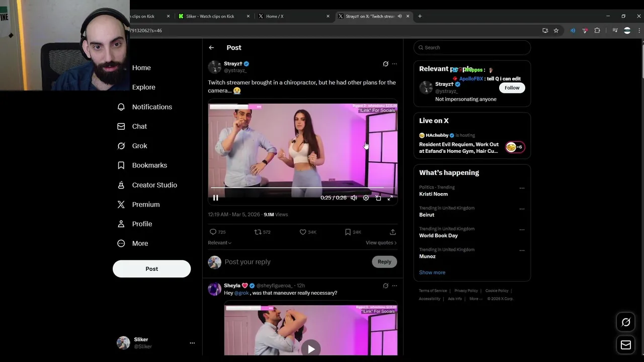Open the Relevant sort dropdown
Viewport: 644px width, 362px height.
(220, 243)
